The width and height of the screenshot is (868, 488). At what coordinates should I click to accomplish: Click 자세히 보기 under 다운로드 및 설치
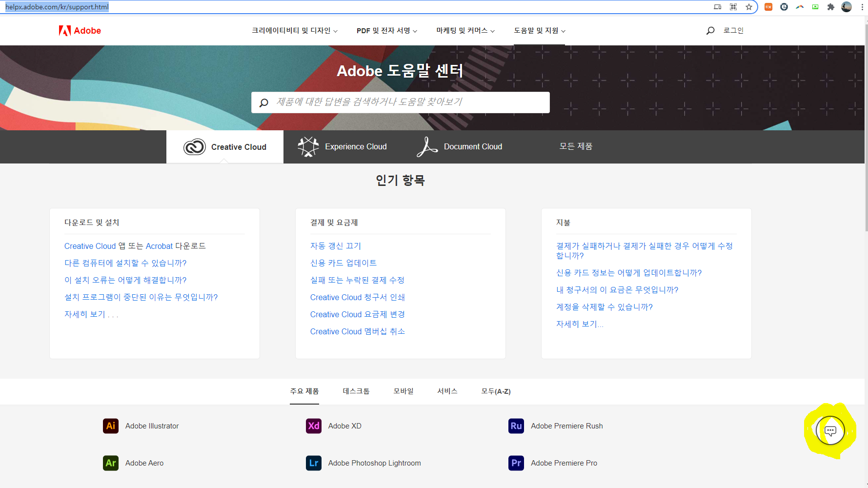point(91,314)
